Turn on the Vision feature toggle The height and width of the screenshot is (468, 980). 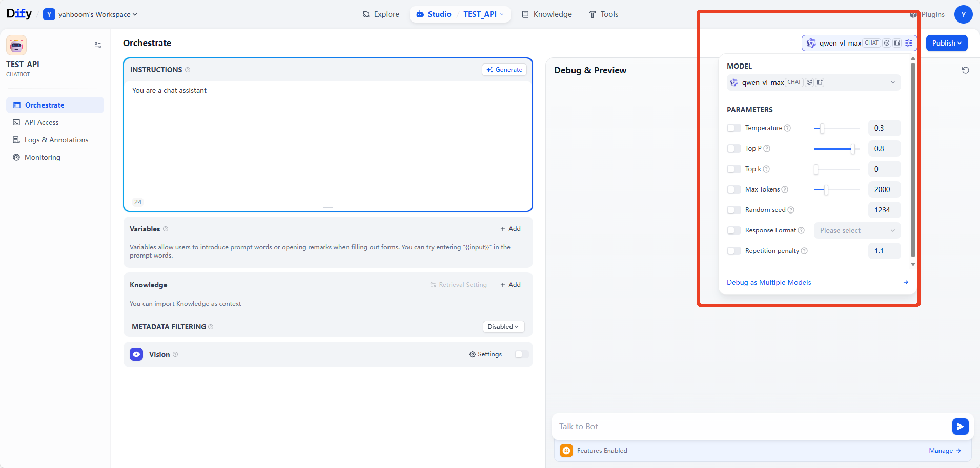click(521, 354)
